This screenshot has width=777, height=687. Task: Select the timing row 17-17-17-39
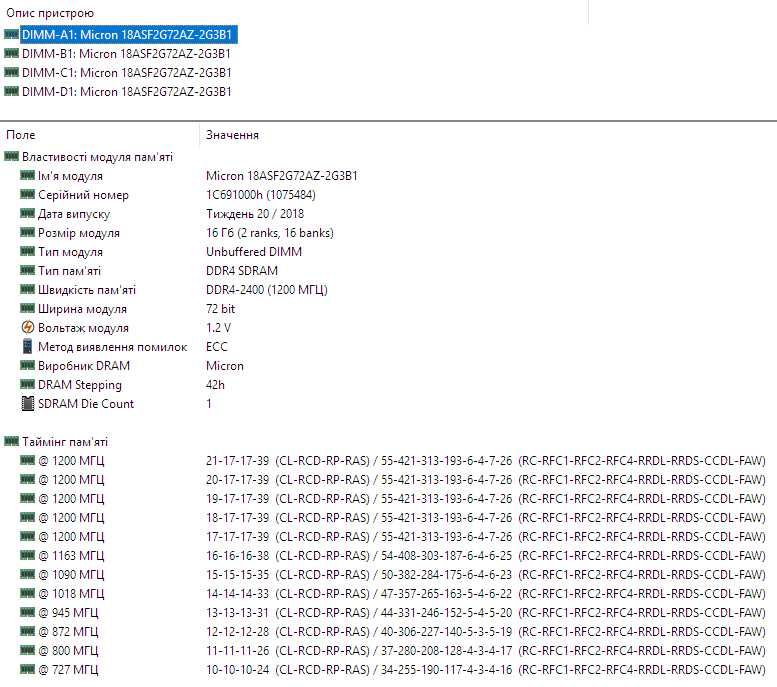392,537
